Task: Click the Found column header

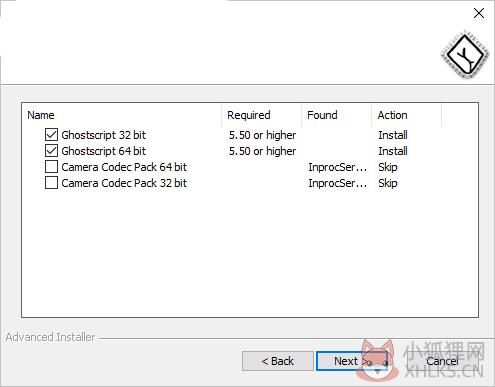Action: (x=336, y=115)
